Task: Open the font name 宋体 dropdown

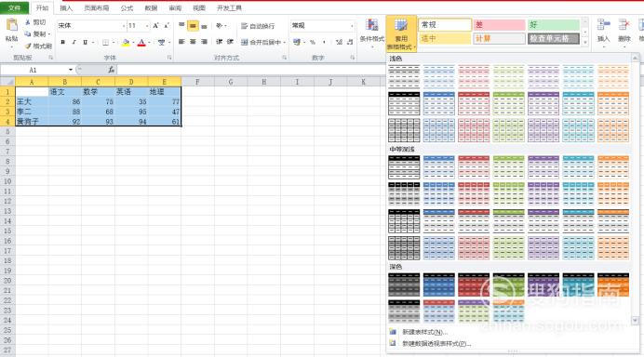Action: pos(124,26)
